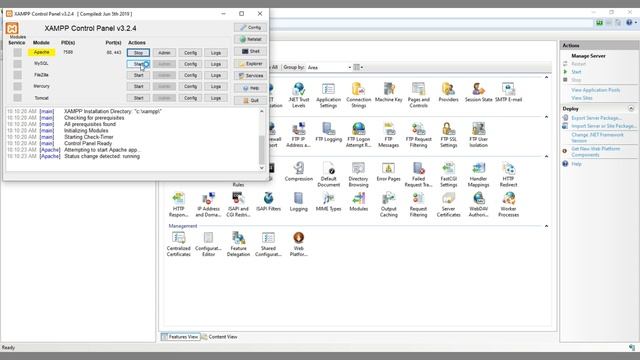Open Compression feature in IIS
The width and height of the screenshot is (640, 360).
point(298,171)
